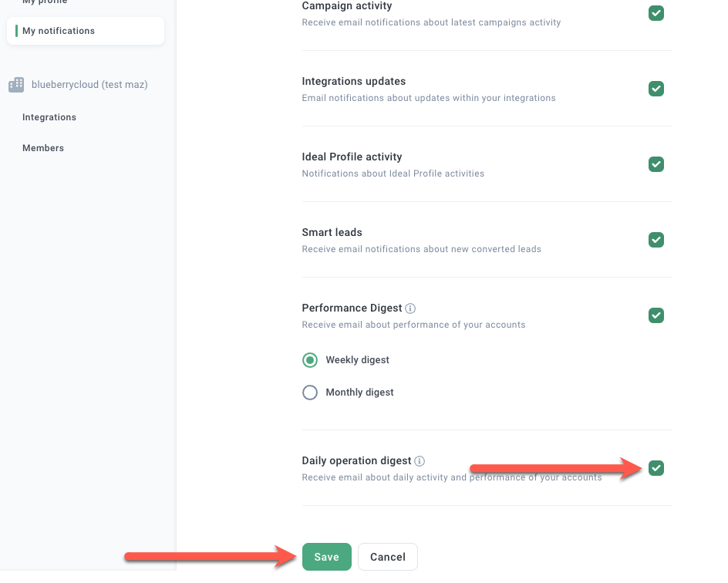
Task: Uncheck the Performance Digest checkbox
Action: tap(656, 315)
